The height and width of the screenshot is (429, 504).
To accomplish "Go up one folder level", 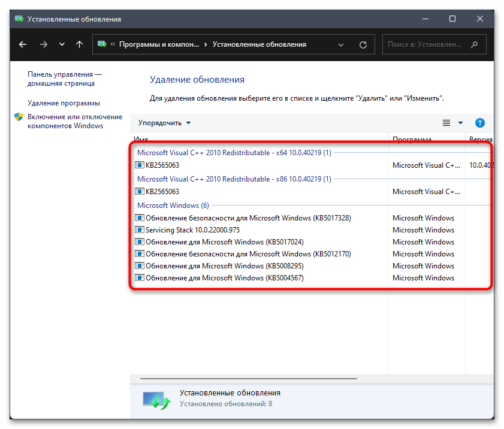I will pos(80,44).
